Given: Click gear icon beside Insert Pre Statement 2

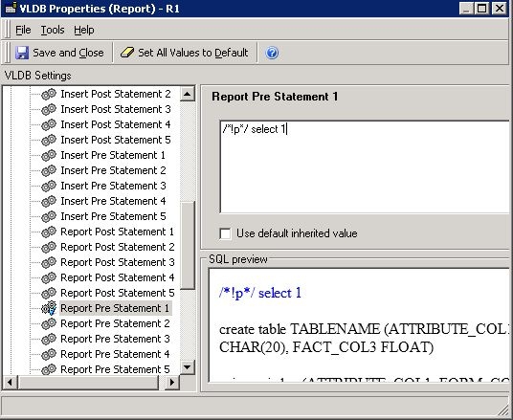Looking at the screenshot, I should point(49,170).
